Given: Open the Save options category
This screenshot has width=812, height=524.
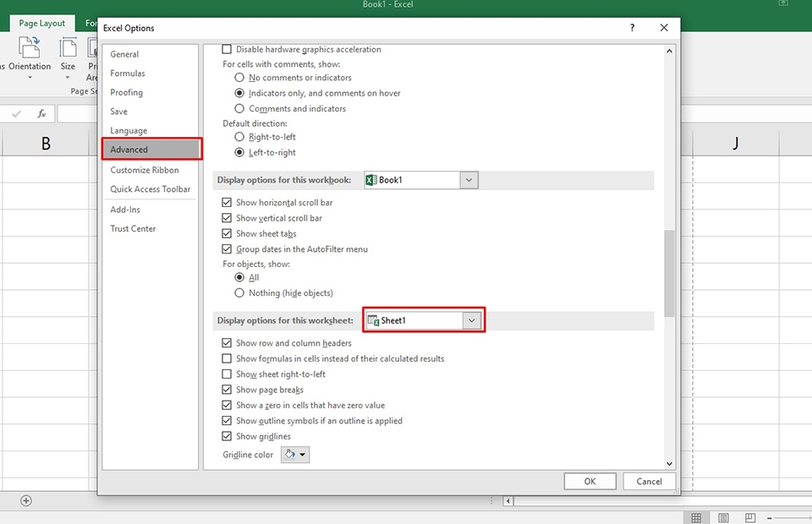Looking at the screenshot, I should [x=151, y=112].
